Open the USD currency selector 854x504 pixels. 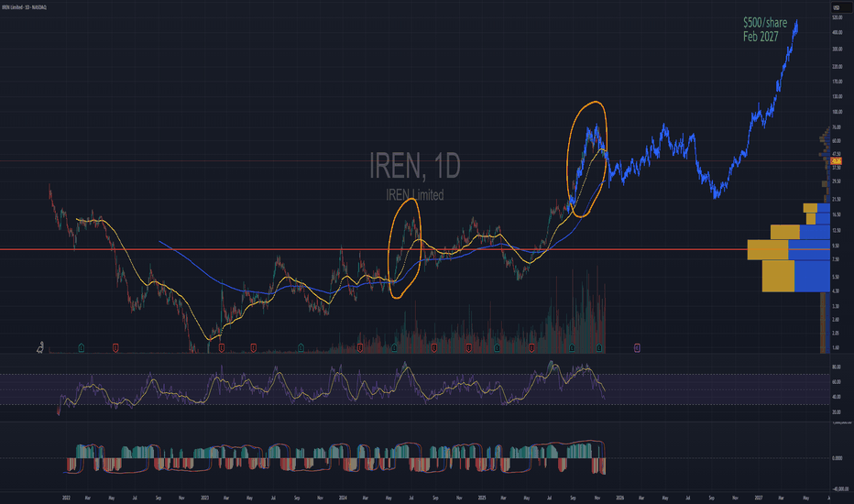tap(835, 9)
